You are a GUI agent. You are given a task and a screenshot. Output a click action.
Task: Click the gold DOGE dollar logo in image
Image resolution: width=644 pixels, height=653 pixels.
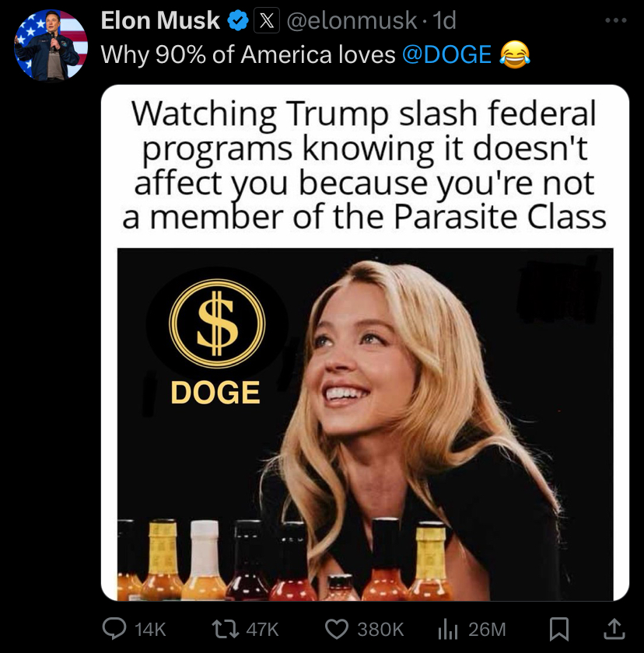(x=216, y=323)
